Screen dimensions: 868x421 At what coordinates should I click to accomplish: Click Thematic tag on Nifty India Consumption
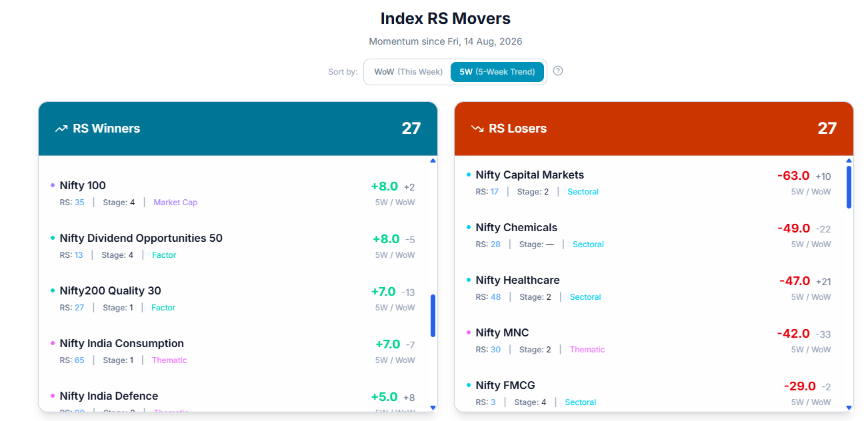169,360
